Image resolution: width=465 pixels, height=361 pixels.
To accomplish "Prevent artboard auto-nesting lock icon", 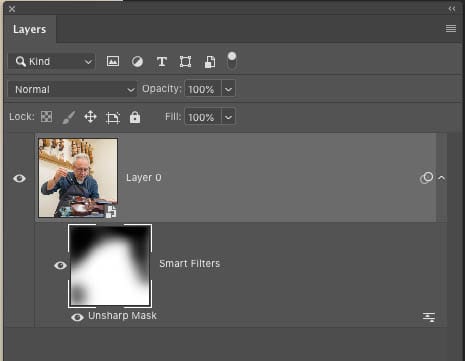I will pyautogui.click(x=113, y=118).
